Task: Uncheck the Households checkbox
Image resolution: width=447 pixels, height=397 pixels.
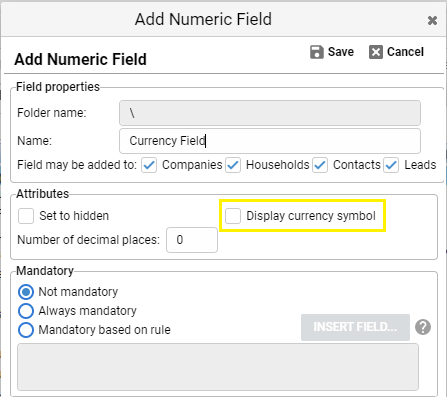Action: 233,165
